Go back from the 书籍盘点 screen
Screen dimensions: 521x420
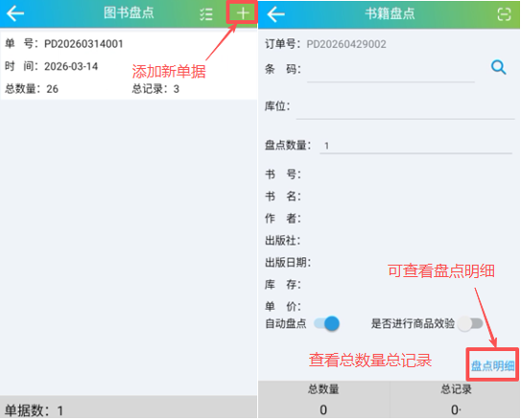(275, 14)
